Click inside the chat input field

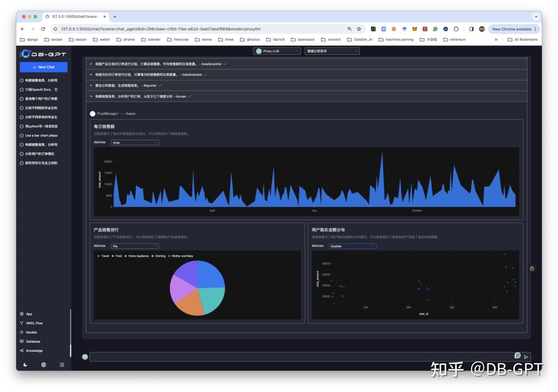coord(302,356)
